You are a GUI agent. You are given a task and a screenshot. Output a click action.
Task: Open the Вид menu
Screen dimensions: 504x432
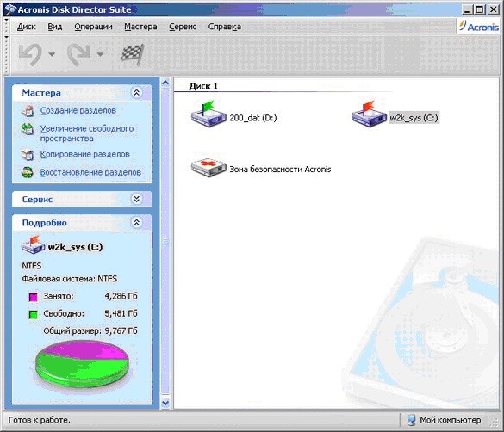[x=55, y=27]
